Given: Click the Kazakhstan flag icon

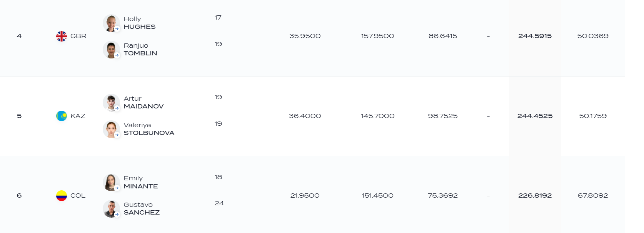Looking at the screenshot, I should tap(62, 116).
